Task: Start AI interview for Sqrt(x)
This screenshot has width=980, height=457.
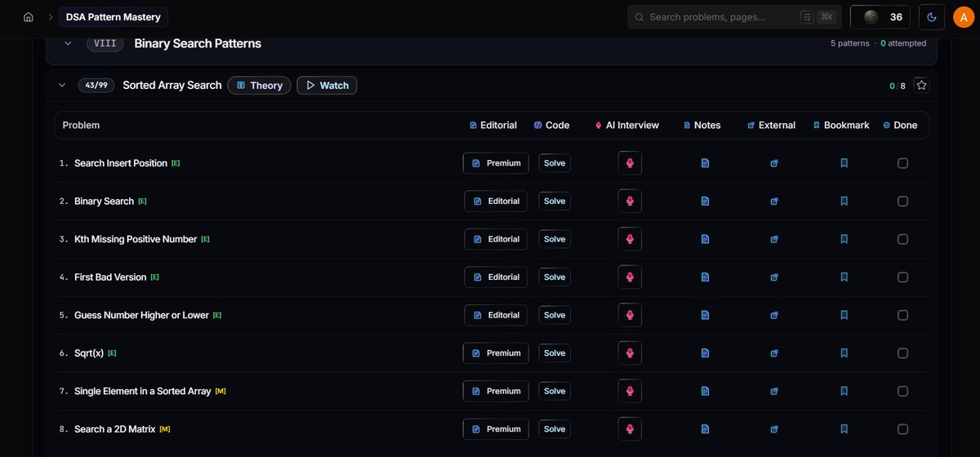Action: 630,353
